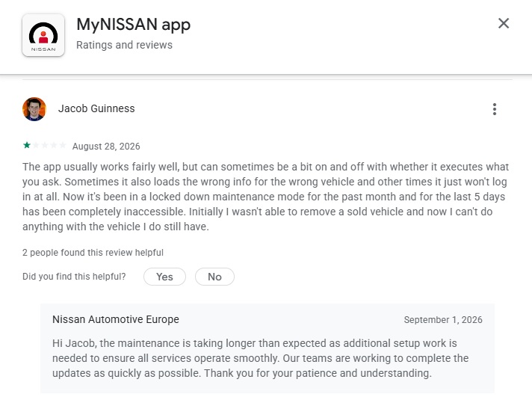Open Jacob Guinness's profile picture
Screen dimensions: 532x403
coord(34,109)
